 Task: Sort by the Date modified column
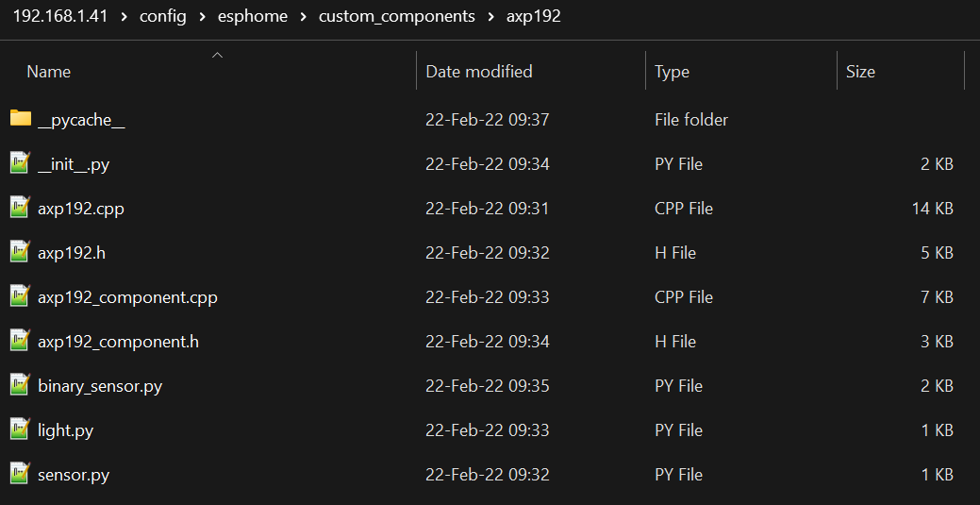tap(479, 72)
